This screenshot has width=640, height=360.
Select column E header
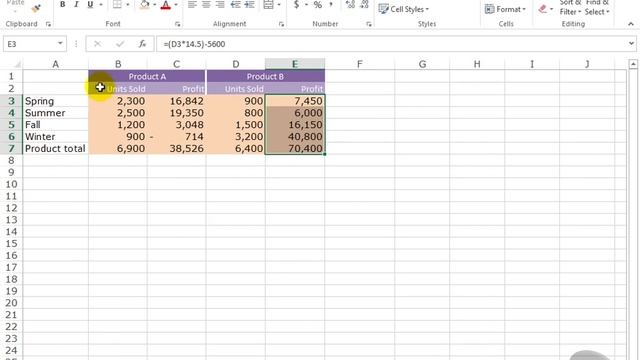click(x=295, y=64)
